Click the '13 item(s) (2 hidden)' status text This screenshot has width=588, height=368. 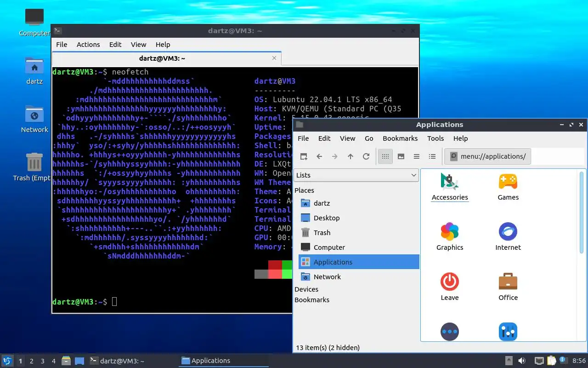point(328,348)
